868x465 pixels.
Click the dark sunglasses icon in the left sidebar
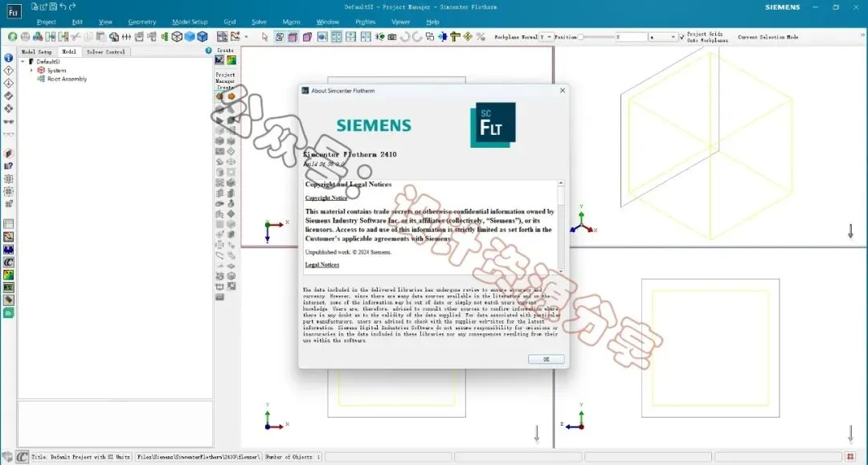tap(8, 121)
